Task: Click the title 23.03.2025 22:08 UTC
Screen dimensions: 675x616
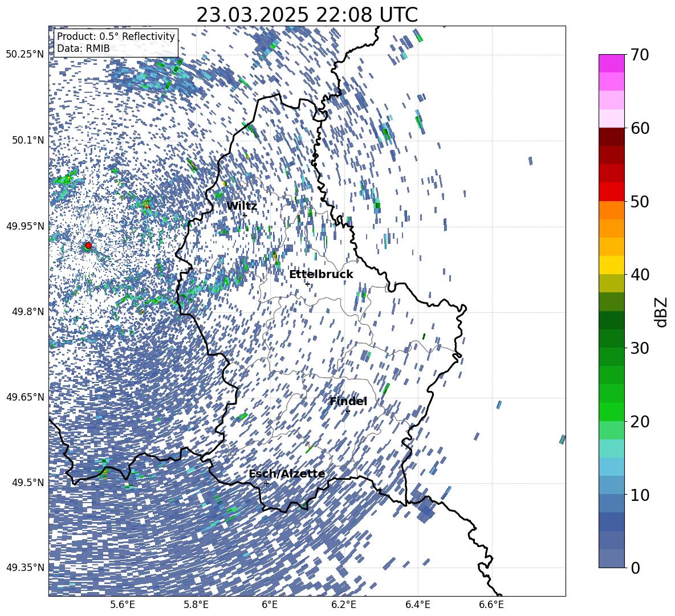Action: tap(307, 15)
